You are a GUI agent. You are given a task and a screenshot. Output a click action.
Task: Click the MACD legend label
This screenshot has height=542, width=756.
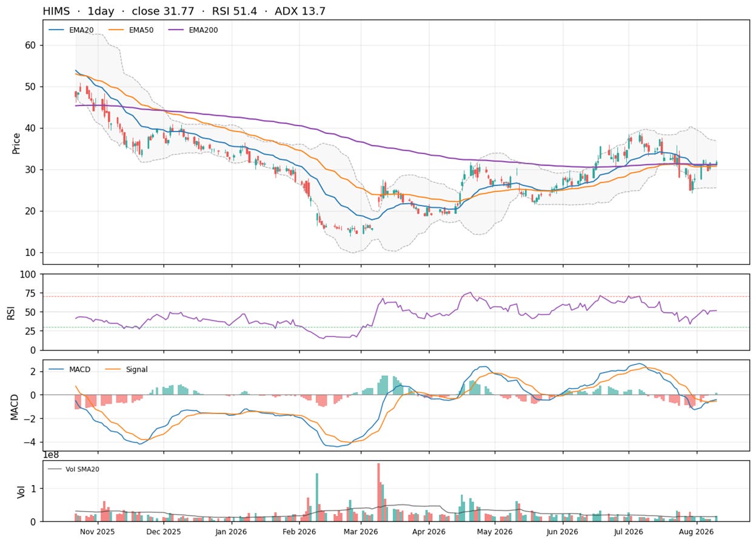tap(80, 369)
